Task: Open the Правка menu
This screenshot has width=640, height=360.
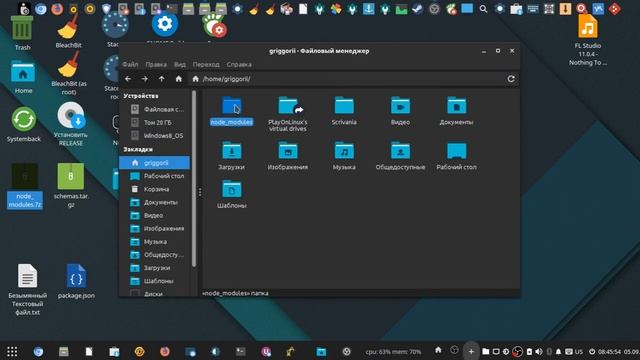Action: 156,64
